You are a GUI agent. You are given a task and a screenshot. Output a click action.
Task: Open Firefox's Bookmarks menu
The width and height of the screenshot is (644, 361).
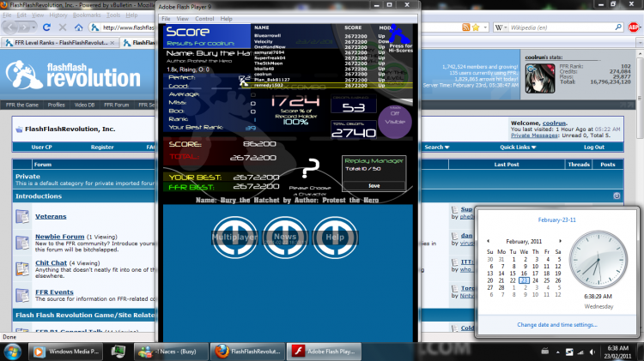[87, 15]
